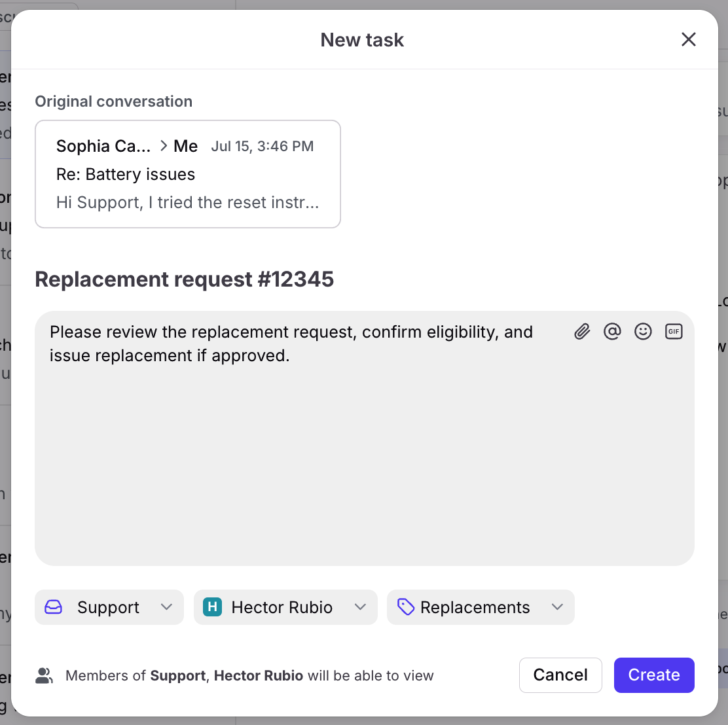Click the GIF icon in description box

click(674, 331)
